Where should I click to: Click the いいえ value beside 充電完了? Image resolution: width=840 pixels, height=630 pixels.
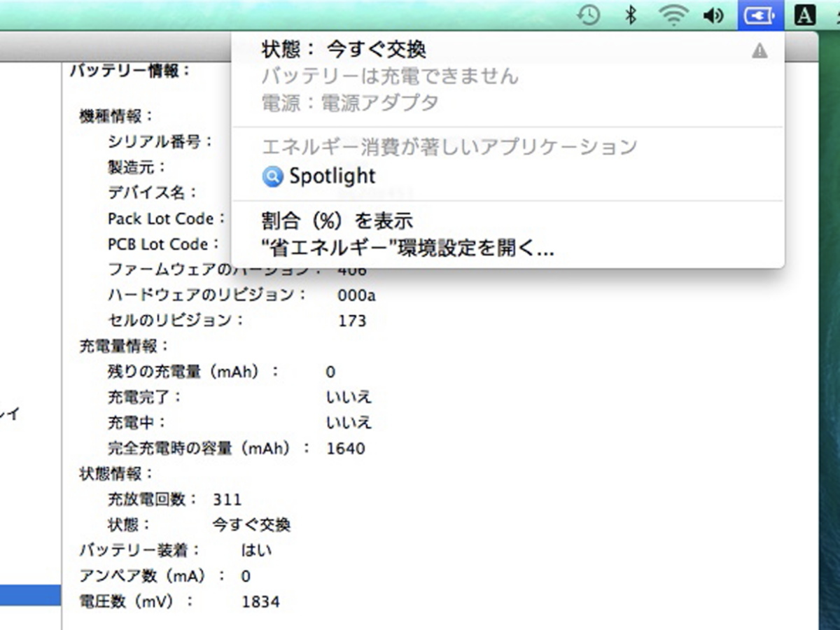pos(349,397)
